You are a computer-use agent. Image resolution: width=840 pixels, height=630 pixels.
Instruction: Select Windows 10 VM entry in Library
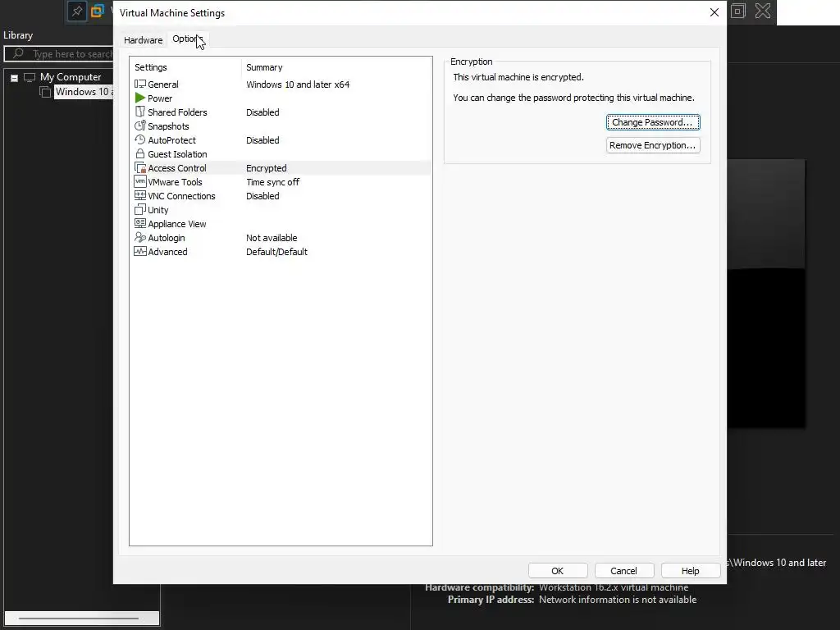(84, 92)
